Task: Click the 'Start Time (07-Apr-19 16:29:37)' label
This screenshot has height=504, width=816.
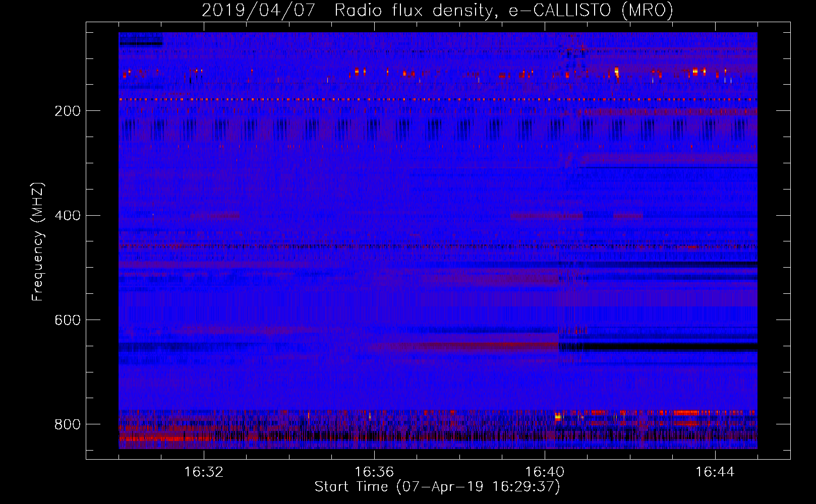Action: (437, 487)
